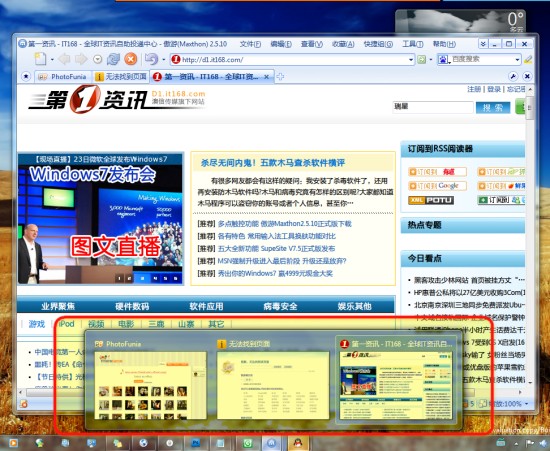Open the 注册 link

click(474, 89)
